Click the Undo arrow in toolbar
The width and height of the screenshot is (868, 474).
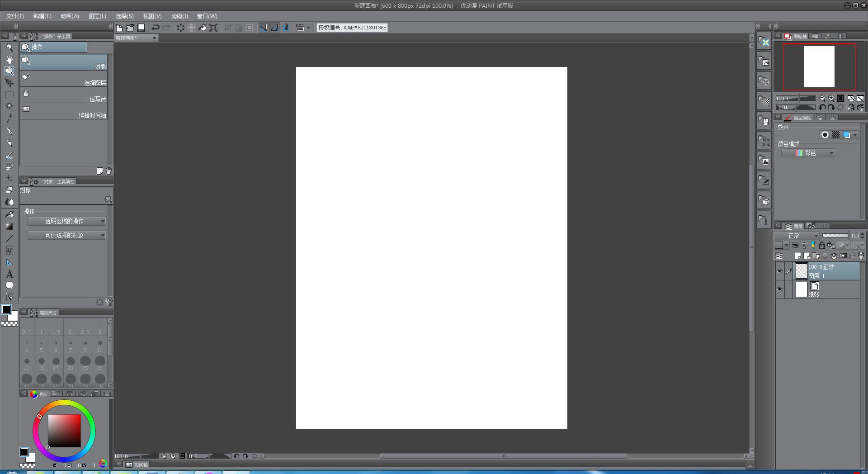[155, 28]
